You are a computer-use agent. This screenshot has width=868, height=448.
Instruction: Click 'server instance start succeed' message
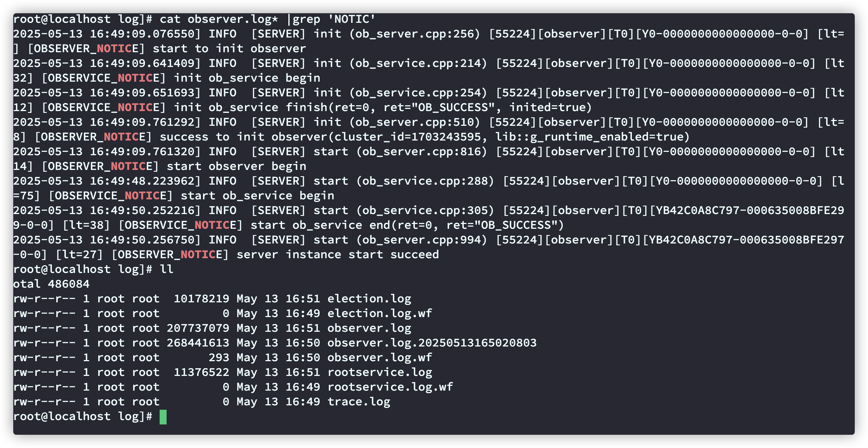point(338,255)
